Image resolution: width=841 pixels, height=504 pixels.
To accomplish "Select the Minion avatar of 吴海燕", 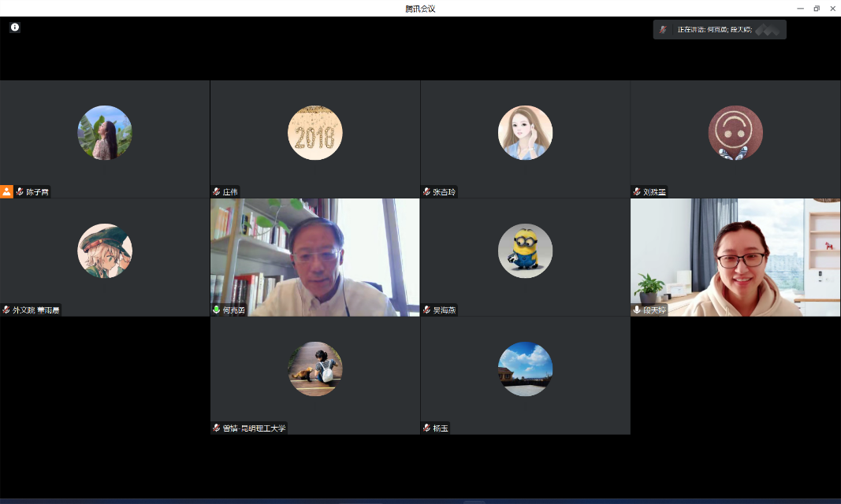I will coord(525,251).
